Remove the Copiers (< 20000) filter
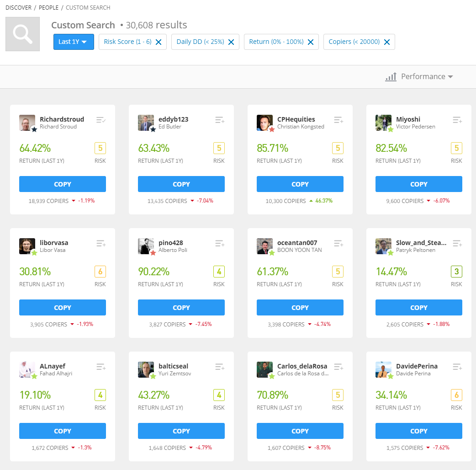The image size is (476, 470). pyautogui.click(x=386, y=42)
